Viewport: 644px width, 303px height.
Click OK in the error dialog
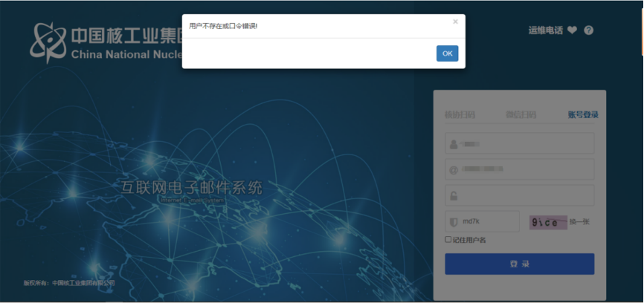pos(447,53)
